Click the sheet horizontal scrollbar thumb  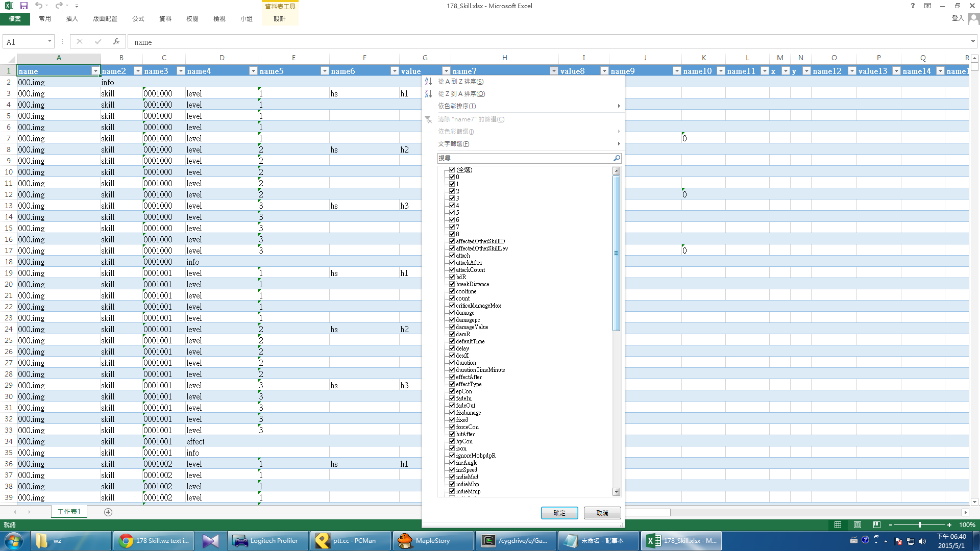[x=647, y=512]
